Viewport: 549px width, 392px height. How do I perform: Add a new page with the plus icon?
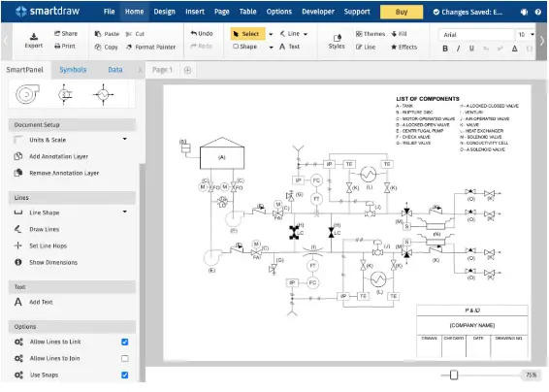[187, 70]
